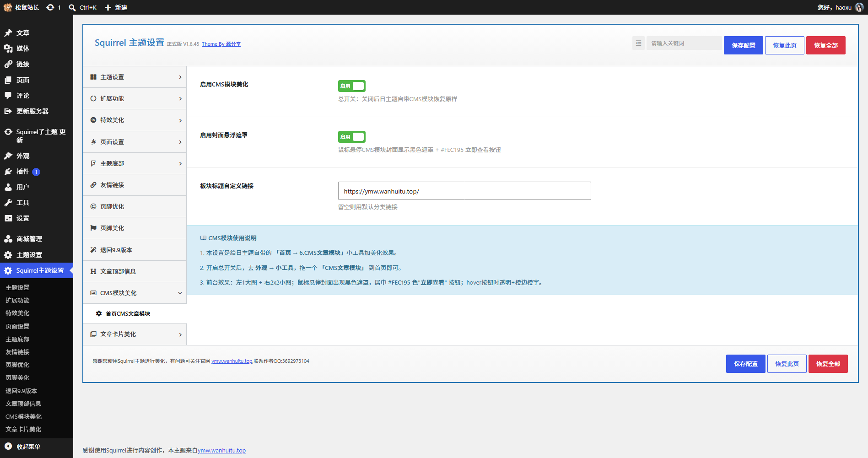The width and height of the screenshot is (868, 458).
Task: Click the 收起菜单 collapse arrow icon
Action: point(8,446)
